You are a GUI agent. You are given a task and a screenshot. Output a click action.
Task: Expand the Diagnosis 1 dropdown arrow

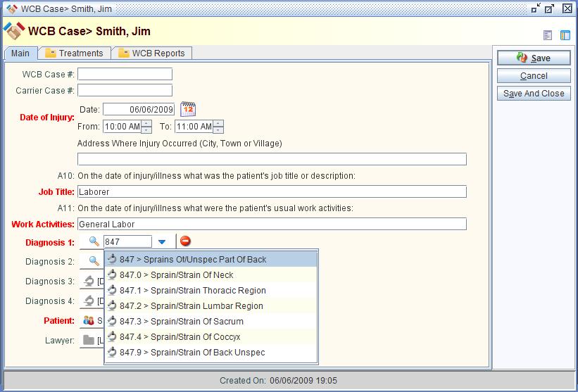(162, 242)
